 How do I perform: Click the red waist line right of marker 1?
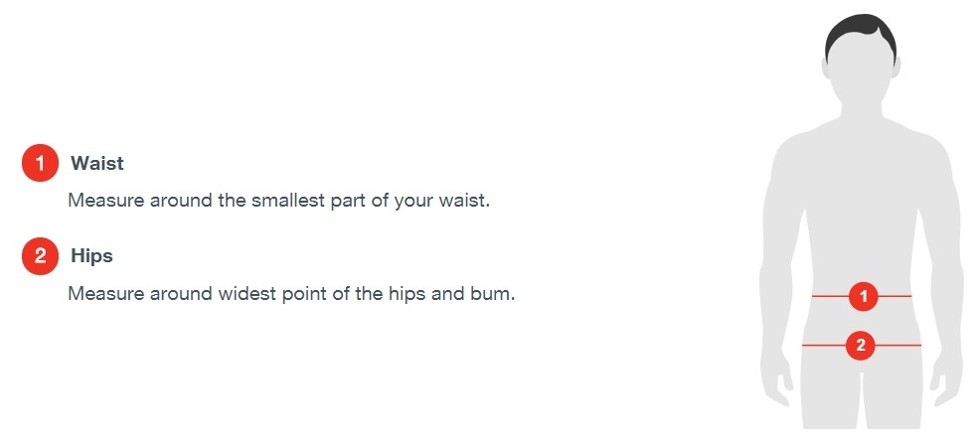896,296
